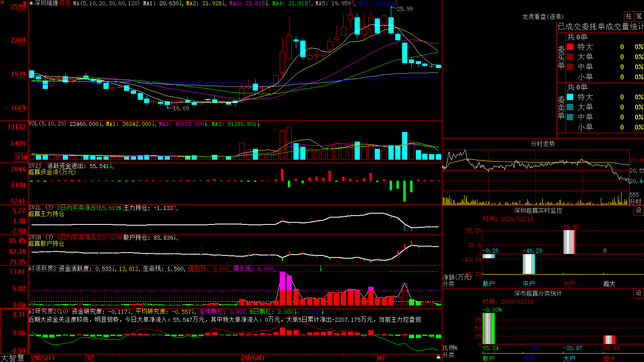Select the 深圳瑞捷 stock name

click(46, 3)
